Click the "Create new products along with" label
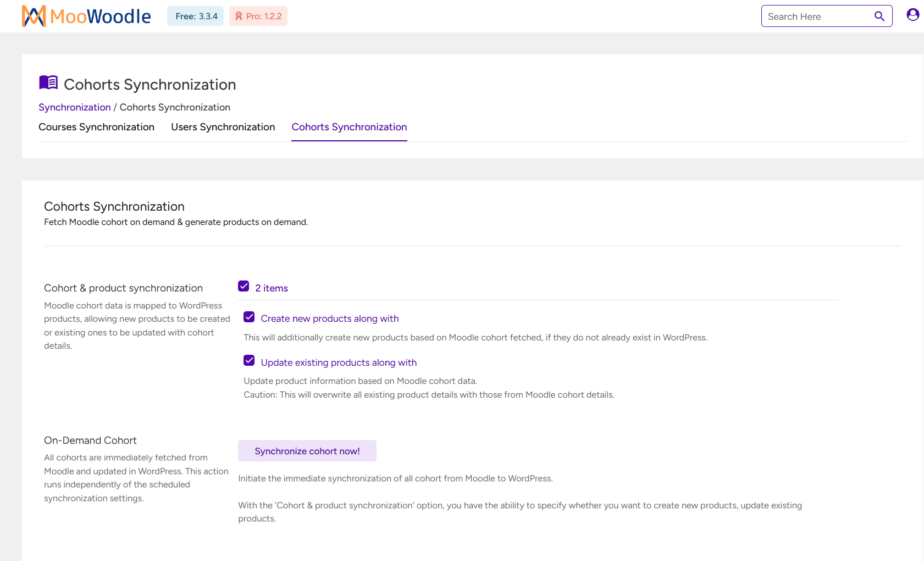 click(x=329, y=318)
